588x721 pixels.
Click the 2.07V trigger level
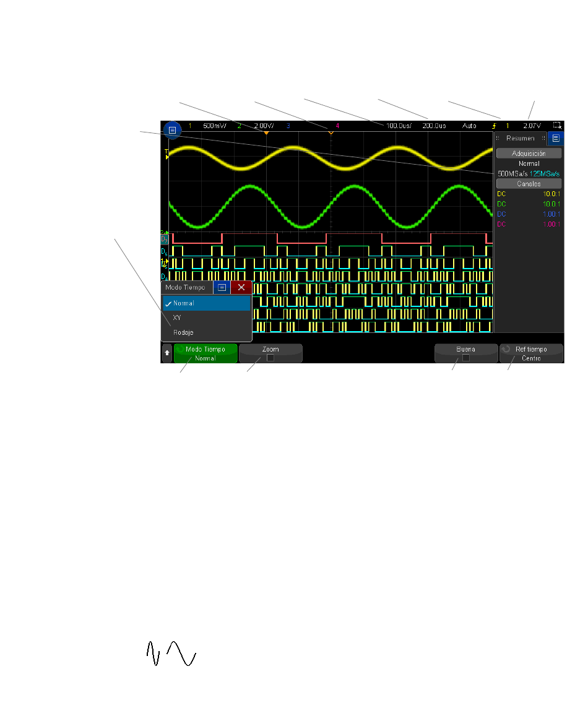pyautogui.click(x=532, y=126)
